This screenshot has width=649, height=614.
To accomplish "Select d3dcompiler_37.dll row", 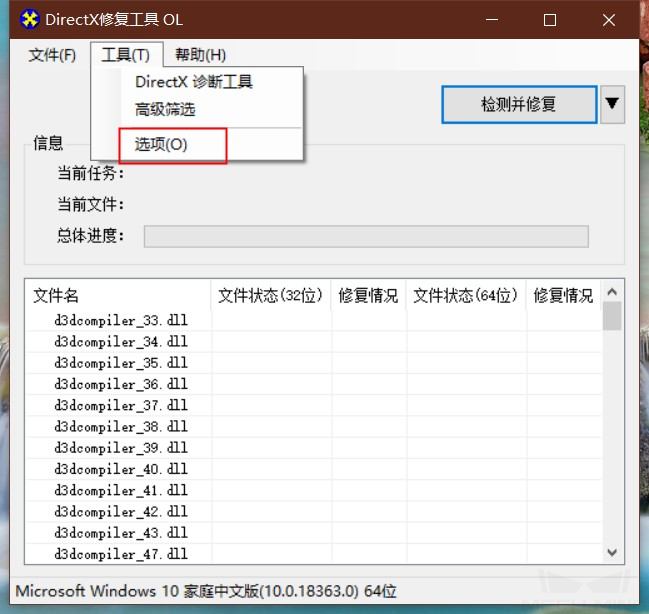I will 313,405.
